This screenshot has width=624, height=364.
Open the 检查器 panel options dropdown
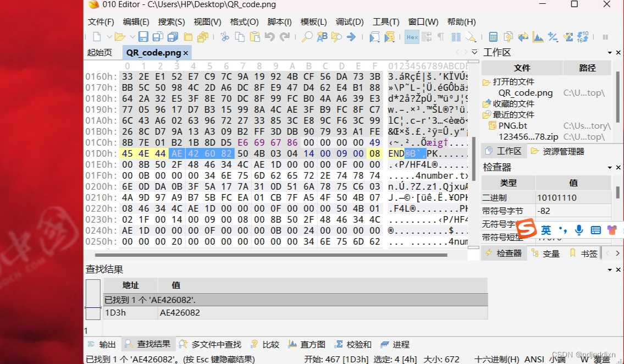click(x=610, y=168)
